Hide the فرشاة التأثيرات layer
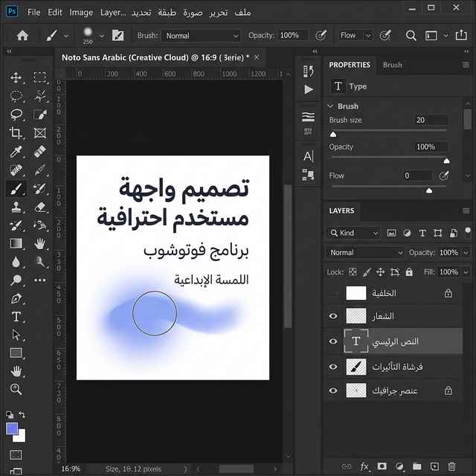Image resolution: width=476 pixels, height=476 pixels. (333, 367)
